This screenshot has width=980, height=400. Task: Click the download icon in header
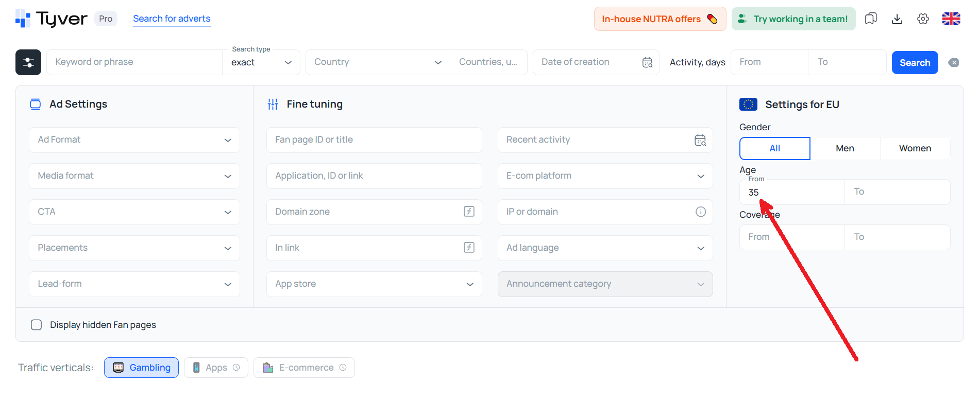pos(897,19)
